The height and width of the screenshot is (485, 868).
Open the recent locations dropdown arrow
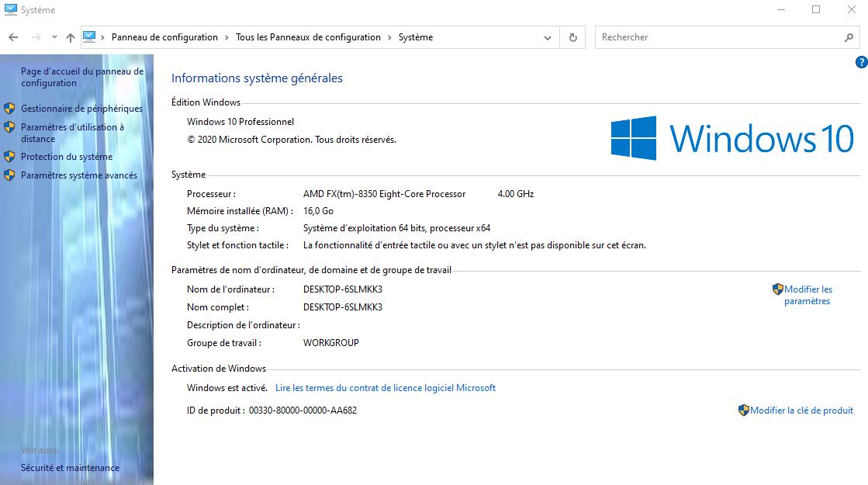54,37
